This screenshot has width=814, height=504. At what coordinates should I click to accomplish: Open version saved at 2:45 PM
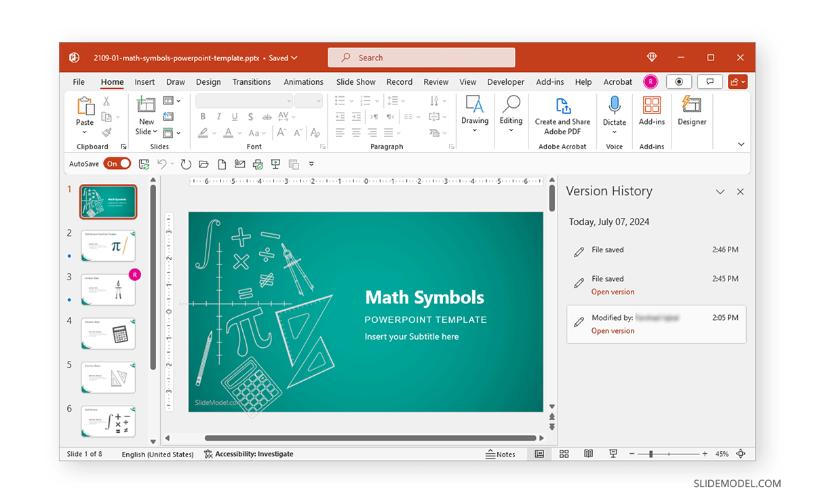(x=613, y=292)
